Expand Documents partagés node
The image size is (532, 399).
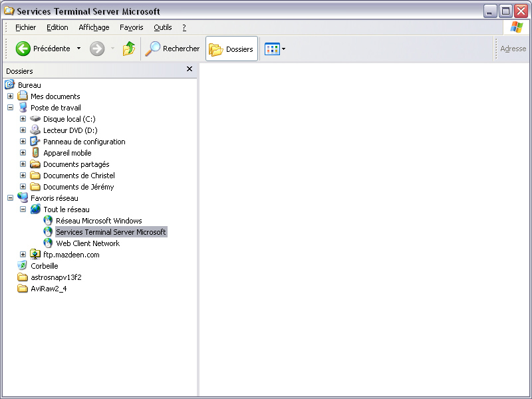tap(23, 164)
